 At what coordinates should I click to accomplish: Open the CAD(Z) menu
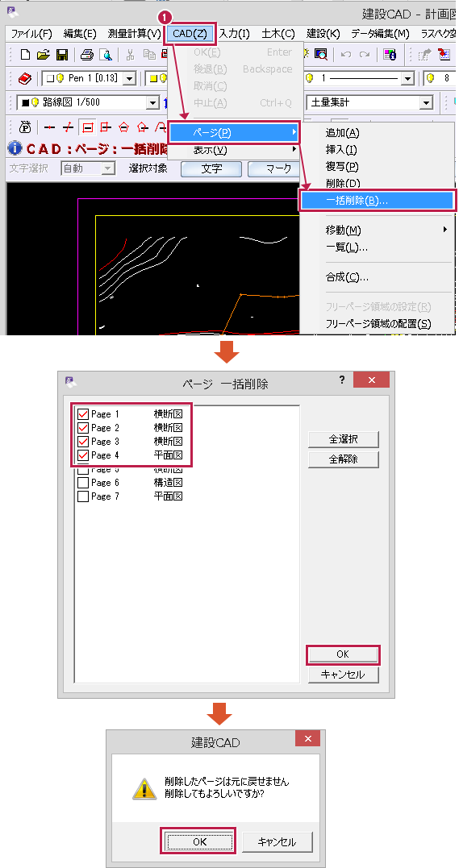(190, 34)
